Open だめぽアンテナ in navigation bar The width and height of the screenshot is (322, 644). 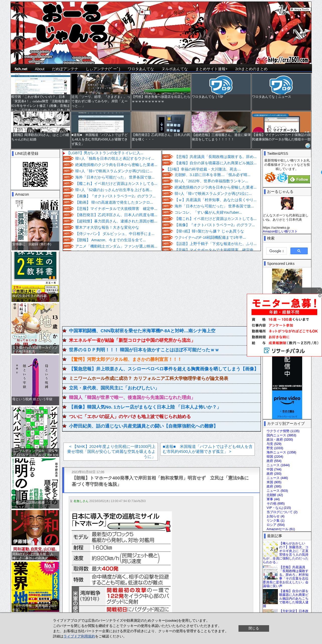click(65, 69)
